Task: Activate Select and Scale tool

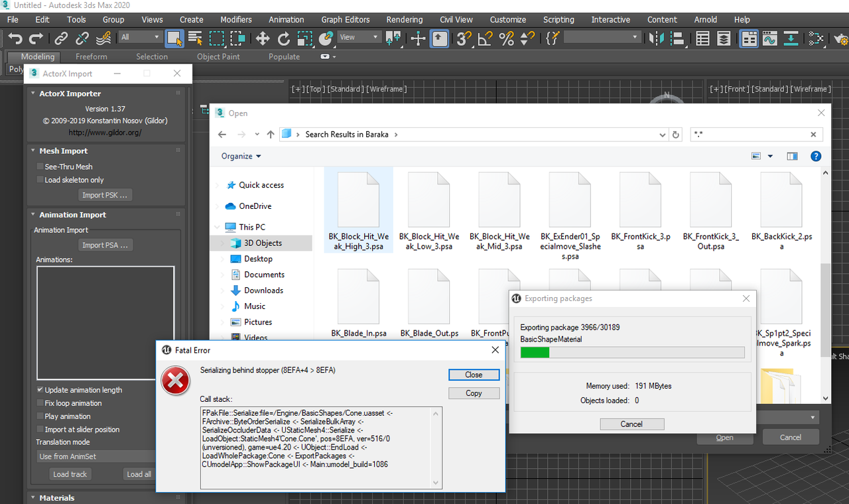Action: [x=305, y=38]
